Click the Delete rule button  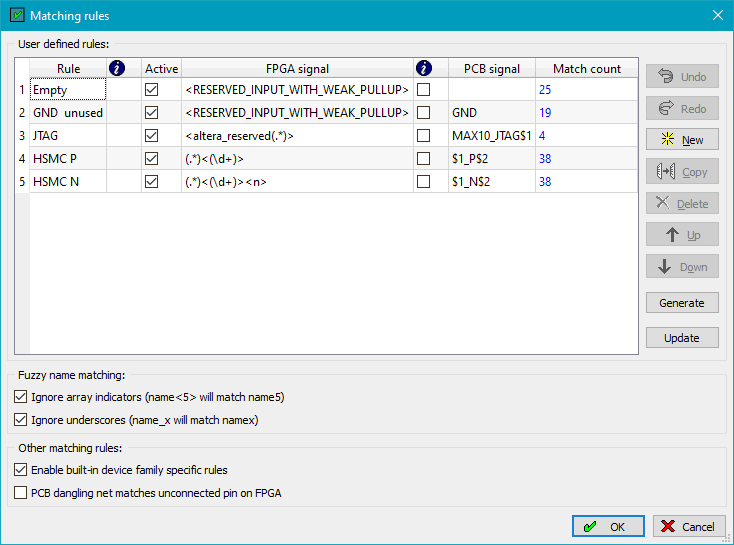click(682, 204)
